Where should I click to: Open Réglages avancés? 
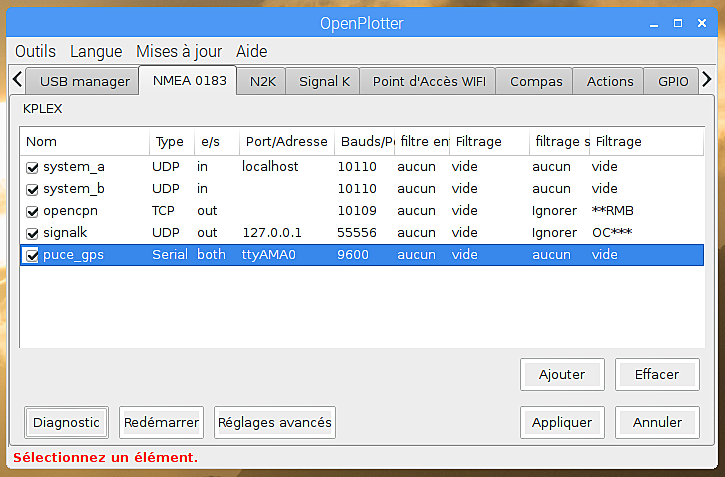coord(275,422)
